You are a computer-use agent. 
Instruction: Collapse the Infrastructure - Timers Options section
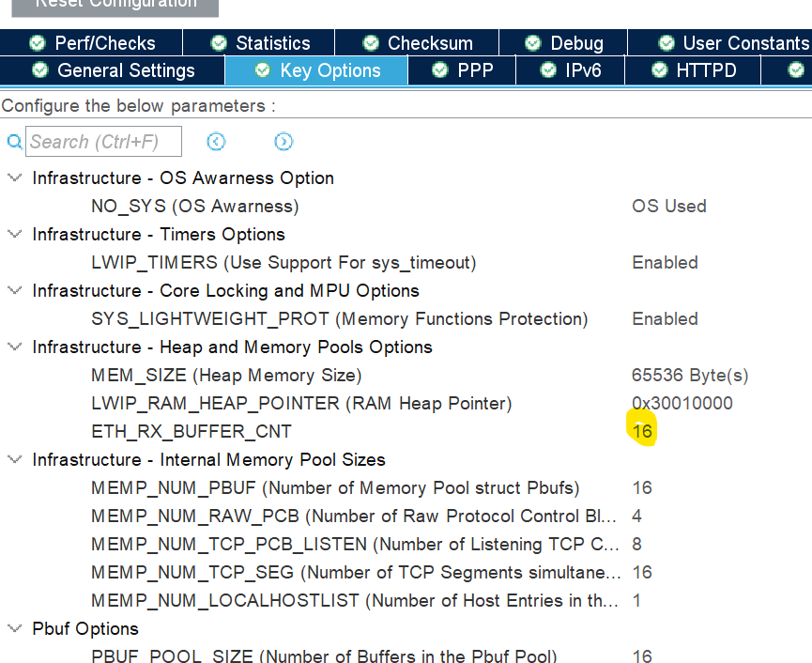[14, 234]
